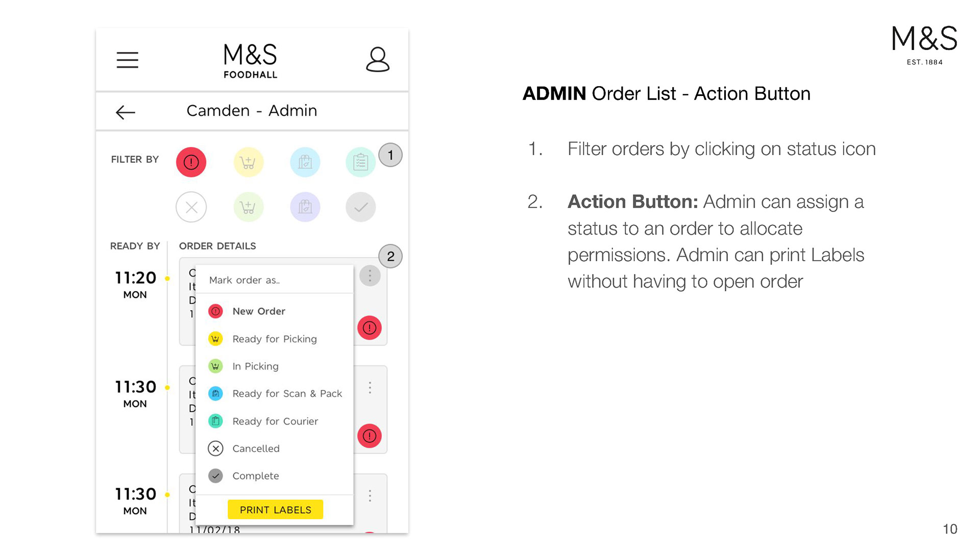Mark order as Ready for Courier

pyautogui.click(x=275, y=421)
